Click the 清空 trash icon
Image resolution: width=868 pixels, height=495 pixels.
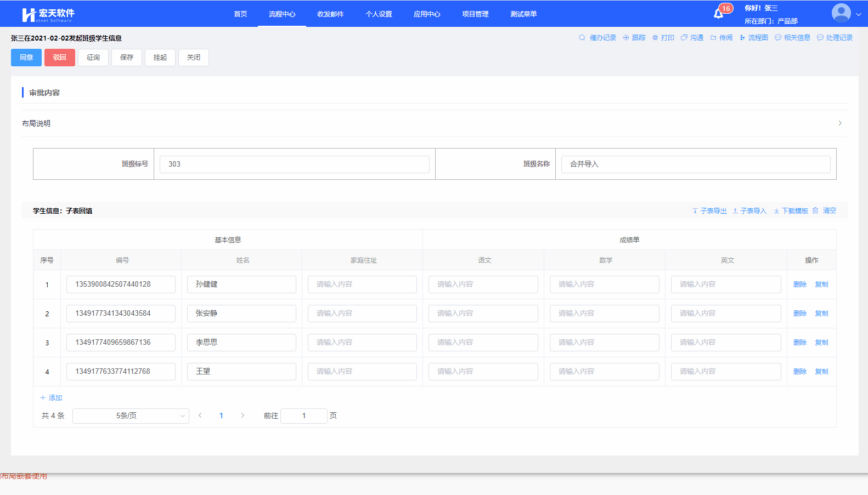tap(816, 210)
